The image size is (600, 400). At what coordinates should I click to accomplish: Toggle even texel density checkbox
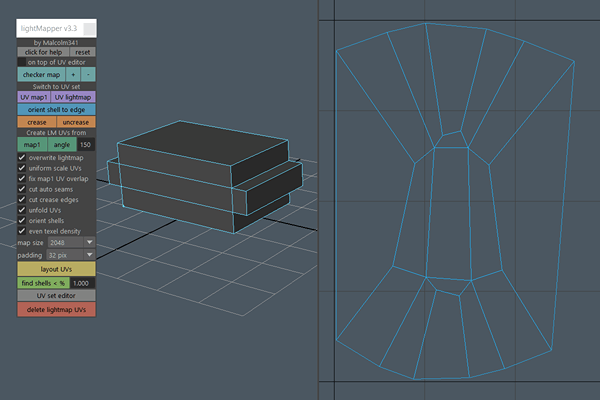23,231
